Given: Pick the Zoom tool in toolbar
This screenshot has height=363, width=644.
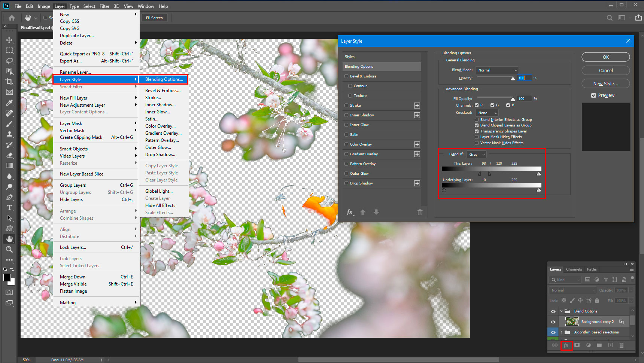Looking at the screenshot, I should (9, 249).
